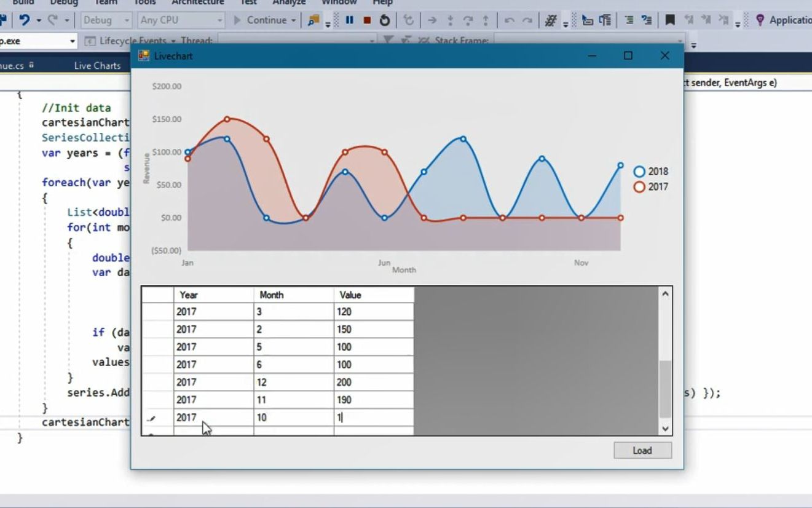
Task: Click the Uncomment selected lines icon
Action: tap(646, 20)
